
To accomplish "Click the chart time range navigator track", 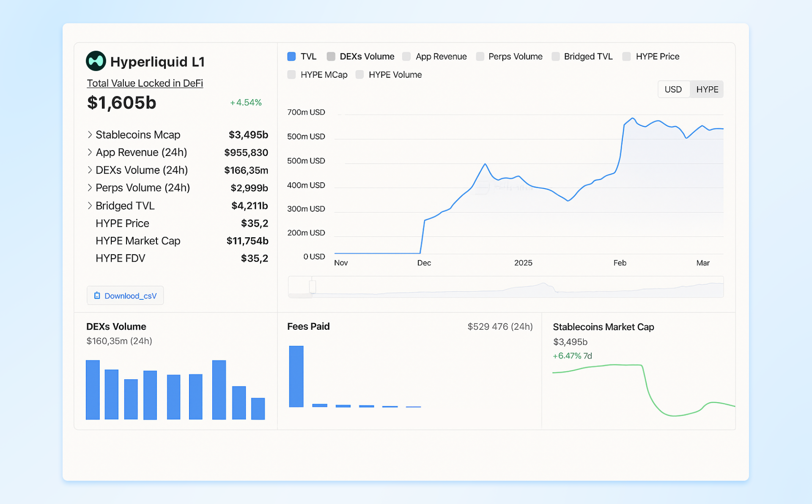I will click(x=506, y=287).
